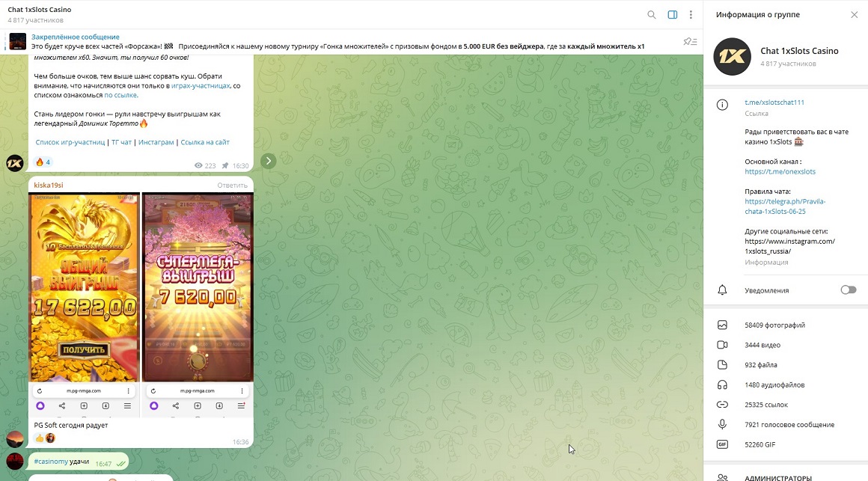Screen dimensions: 868x481
Task: Open search in chat header
Action: coord(652,14)
